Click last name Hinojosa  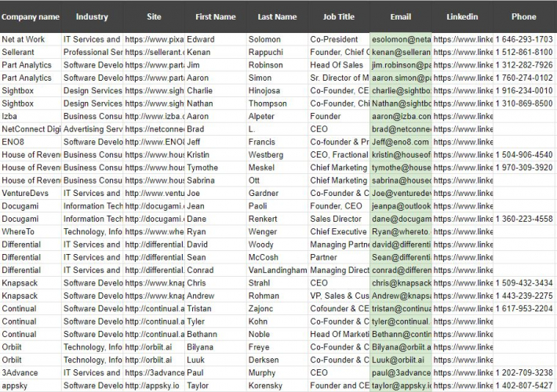click(x=277, y=90)
